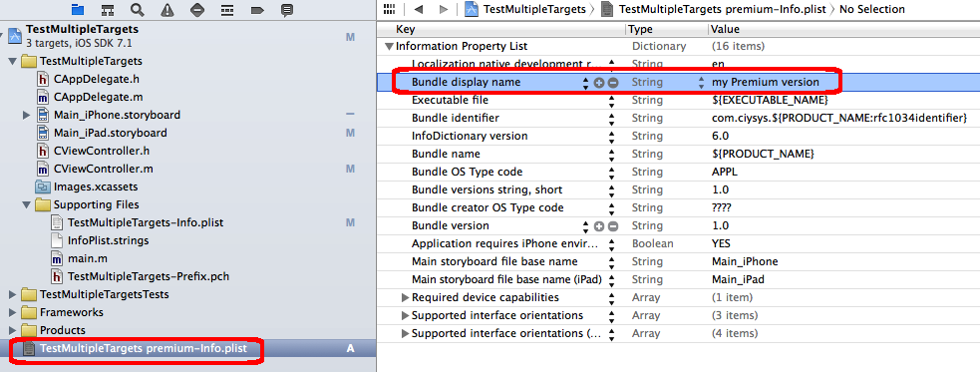Remove Bundle version row with minus button
Image resolution: width=980 pixels, height=372 pixels.
coord(613,225)
